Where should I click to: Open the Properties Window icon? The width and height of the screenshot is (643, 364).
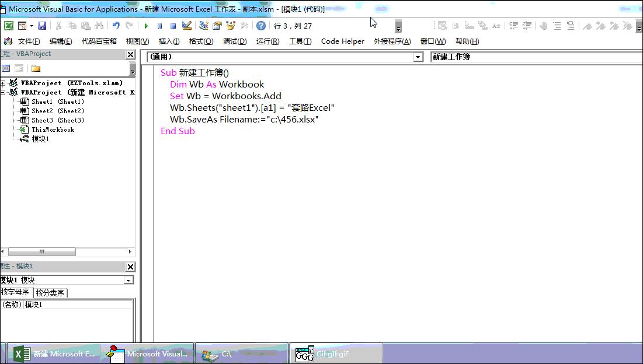(217, 26)
